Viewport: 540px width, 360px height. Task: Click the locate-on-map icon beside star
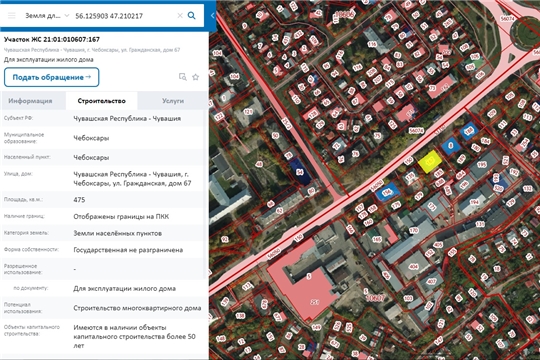pos(183,77)
